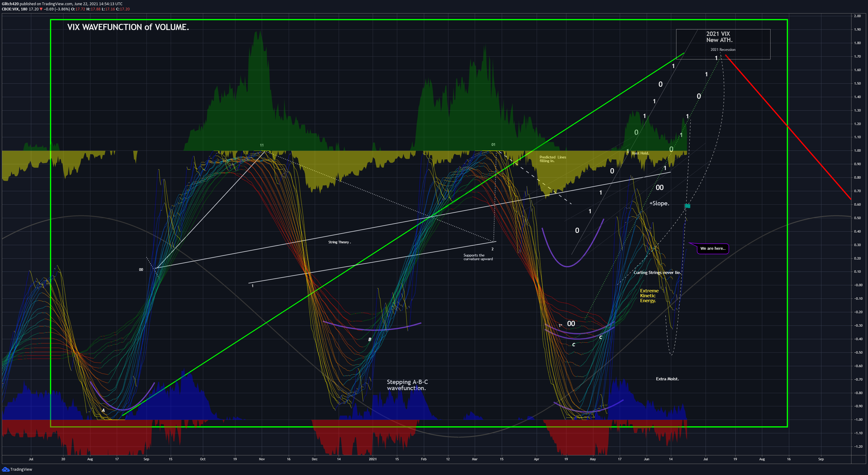Image resolution: width=868 pixels, height=475 pixels.
Task: Select the 'Root Hold.' annotation
Action: tap(640, 153)
